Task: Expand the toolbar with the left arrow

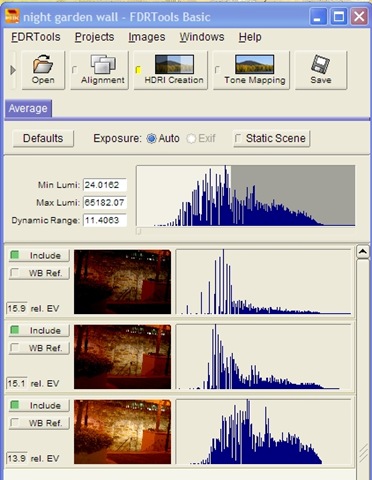Action: tap(13, 70)
